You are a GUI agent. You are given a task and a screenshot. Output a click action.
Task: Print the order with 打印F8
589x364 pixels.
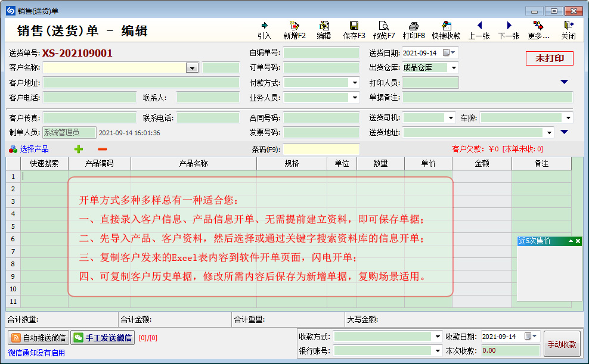tap(414, 30)
